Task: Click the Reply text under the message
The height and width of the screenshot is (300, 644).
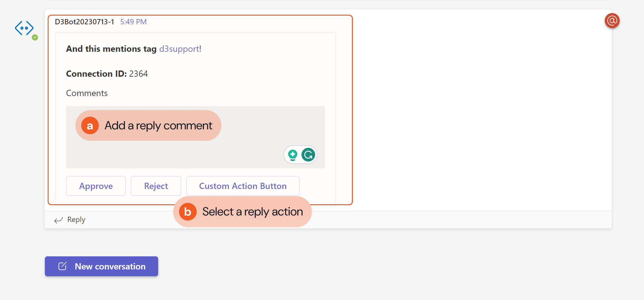Action: (76, 220)
